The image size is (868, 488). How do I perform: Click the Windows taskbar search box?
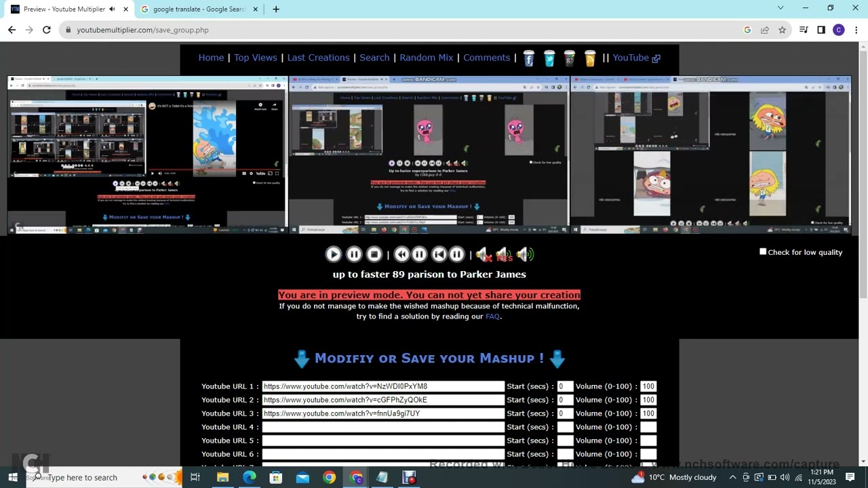[104, 477]
